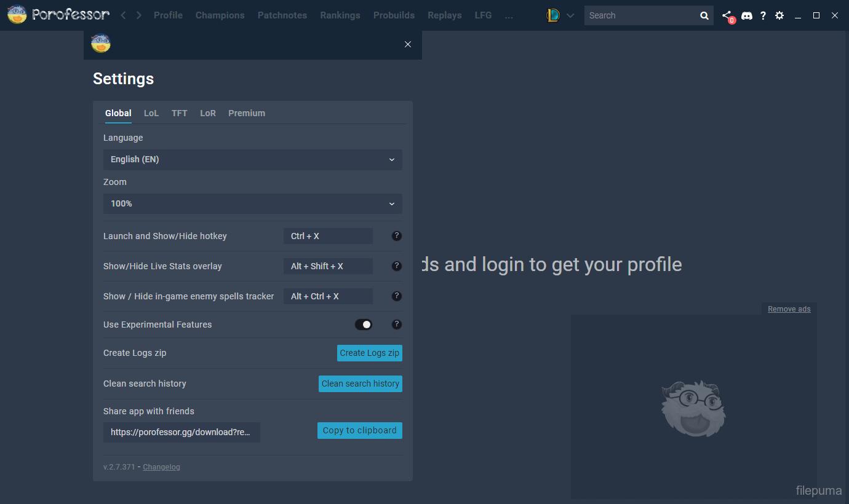849x504 pixels.
Task: Expand the game selector chevron
Action: point(570,15)
